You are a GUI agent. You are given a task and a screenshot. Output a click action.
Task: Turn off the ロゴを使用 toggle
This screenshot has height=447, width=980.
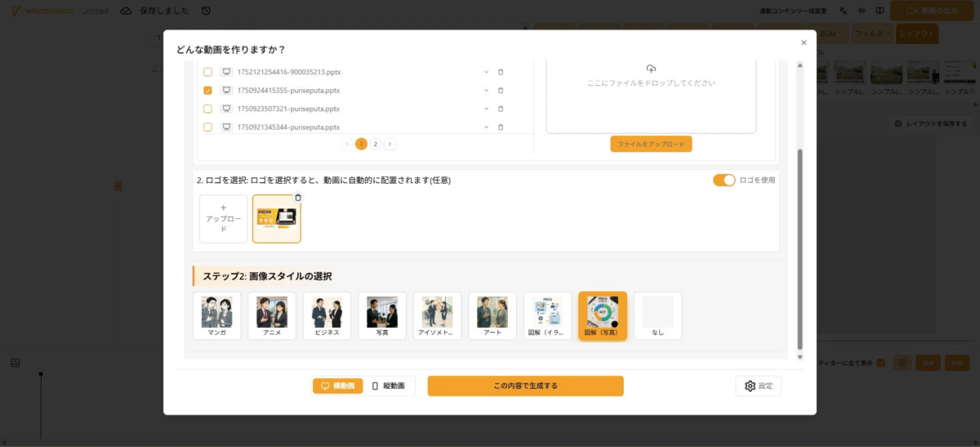pyautogui.click(x=724, y=180)
